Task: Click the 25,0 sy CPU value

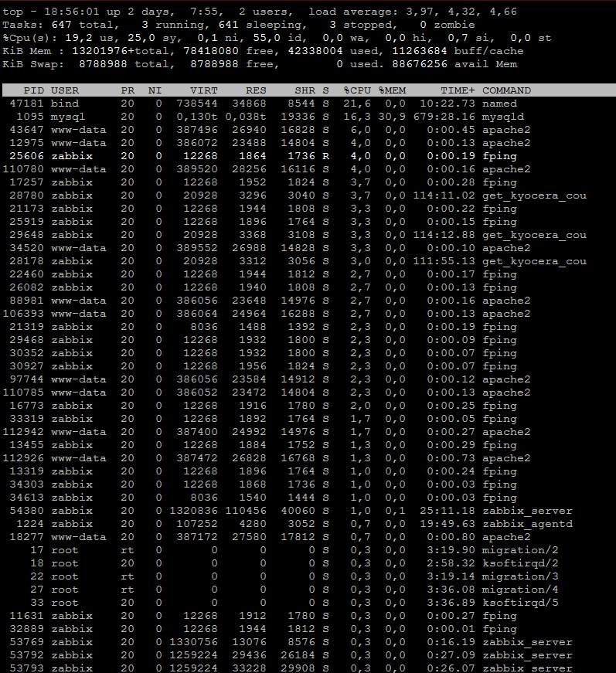Action: pos(141,38)
